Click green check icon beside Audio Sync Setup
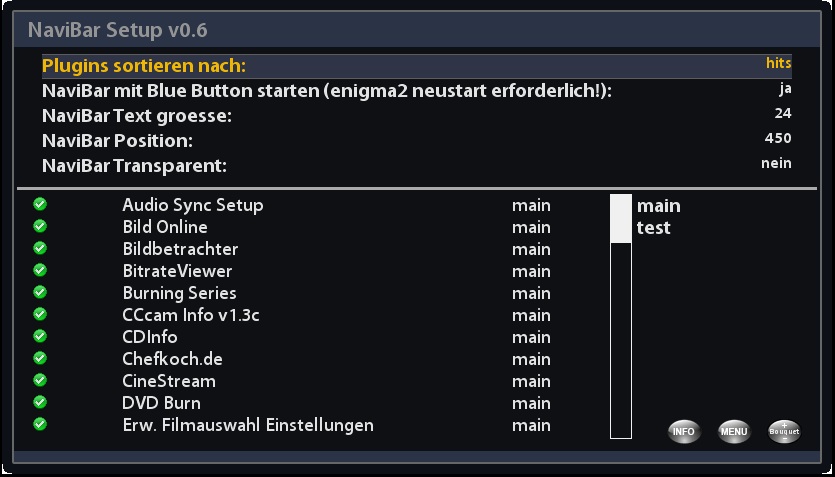The width and height of the screenshot is (835, 477). (x=40, y=204)
